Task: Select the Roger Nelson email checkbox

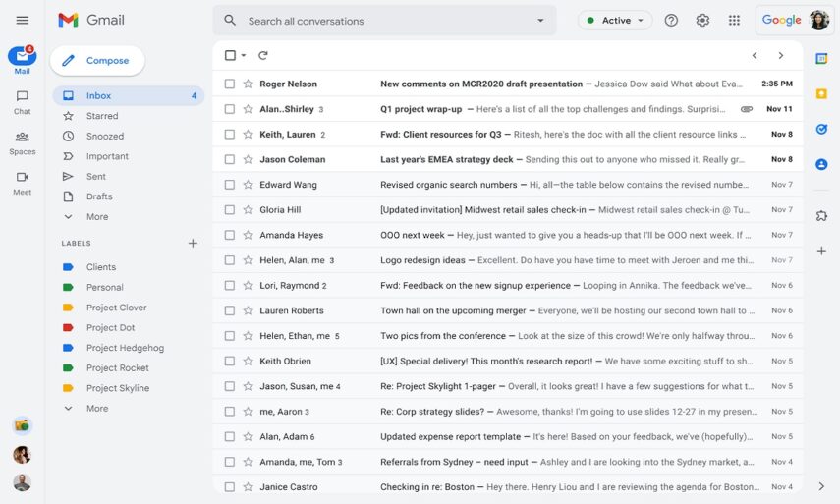Action: 230,84
